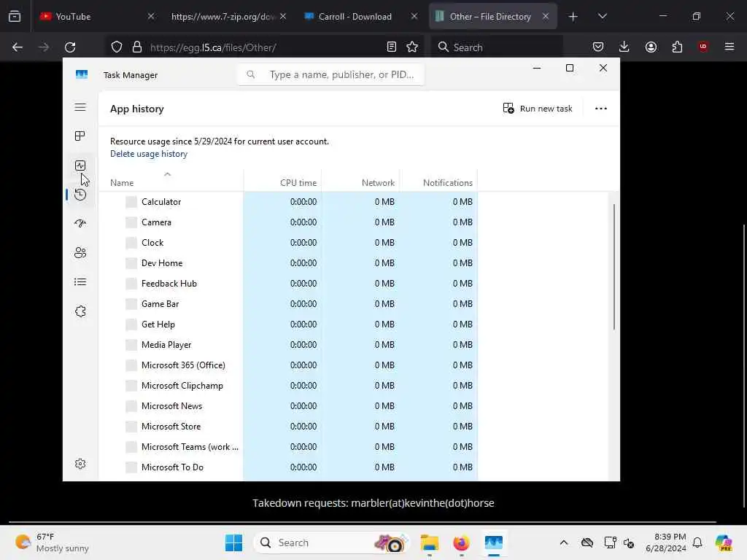The width and height of the screenshot is (747, 560).
Task: Select Microsoft Clipchamp row
Action: click(289, 386)
